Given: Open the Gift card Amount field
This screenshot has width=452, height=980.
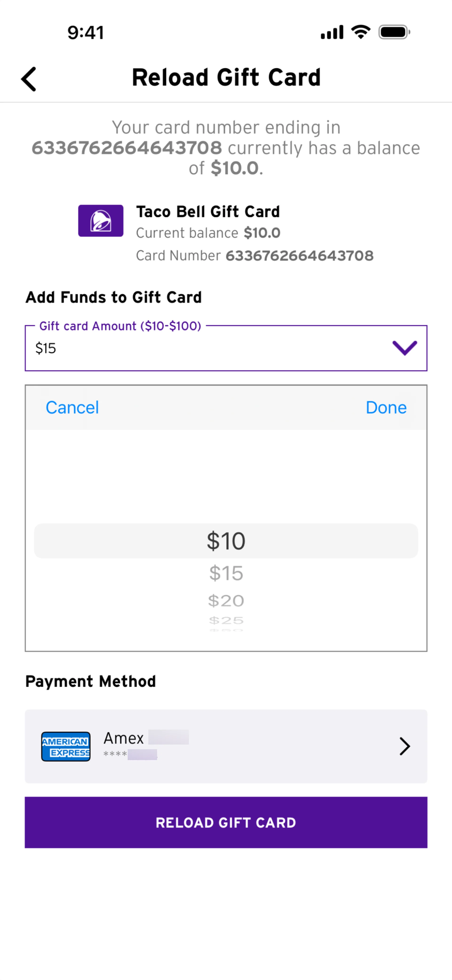Looking at the screenshot, I should (205, 348).
